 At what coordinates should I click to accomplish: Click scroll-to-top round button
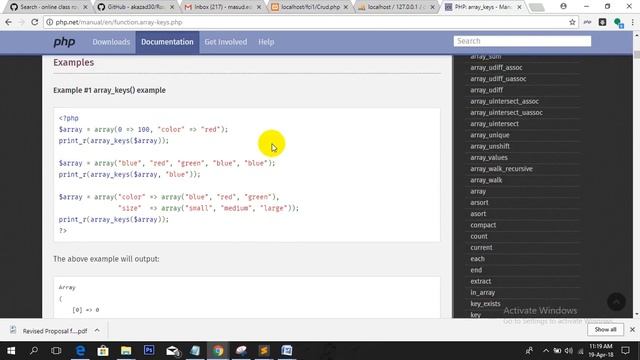point(616,302)
